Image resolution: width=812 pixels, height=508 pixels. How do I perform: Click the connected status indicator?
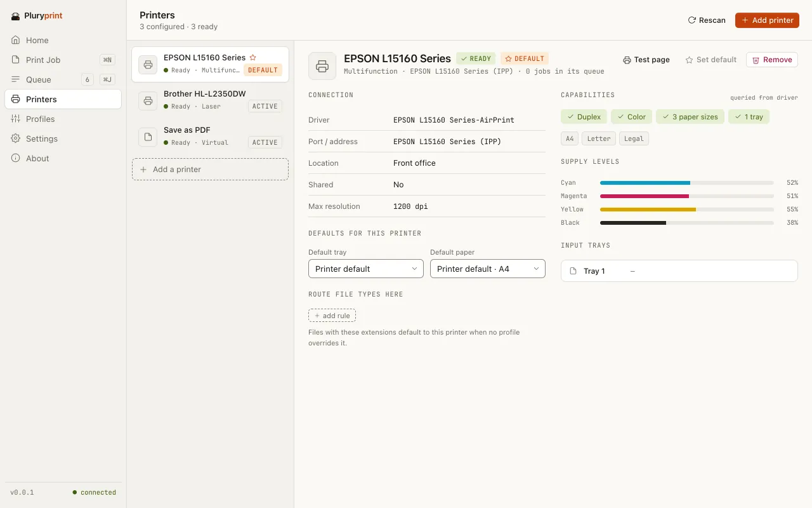point(94,492)
